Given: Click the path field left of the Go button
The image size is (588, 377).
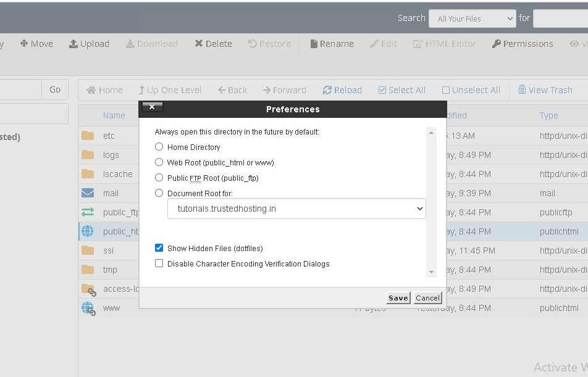Looking at the screenshot, I should point(20,89).
